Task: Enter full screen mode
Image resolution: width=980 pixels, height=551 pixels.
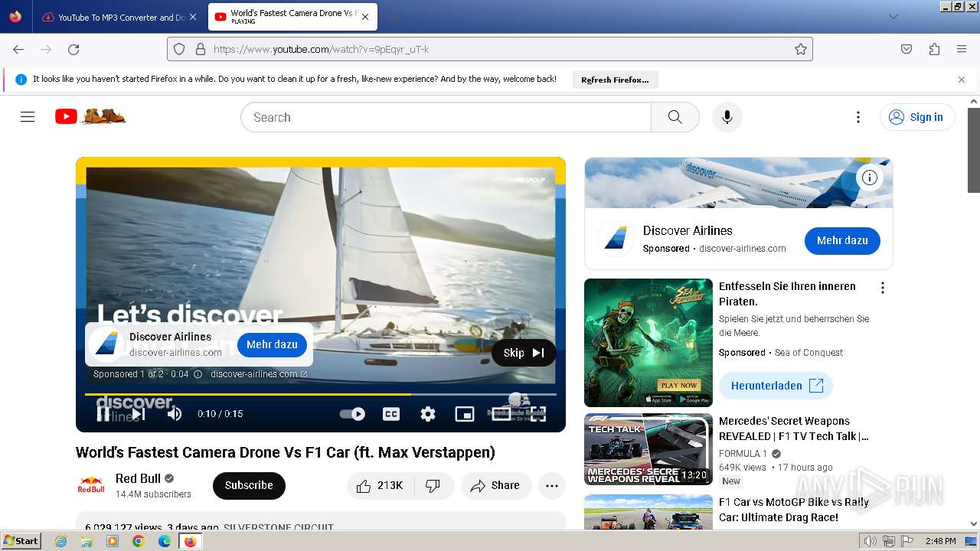Action: [x=538, y=414]
